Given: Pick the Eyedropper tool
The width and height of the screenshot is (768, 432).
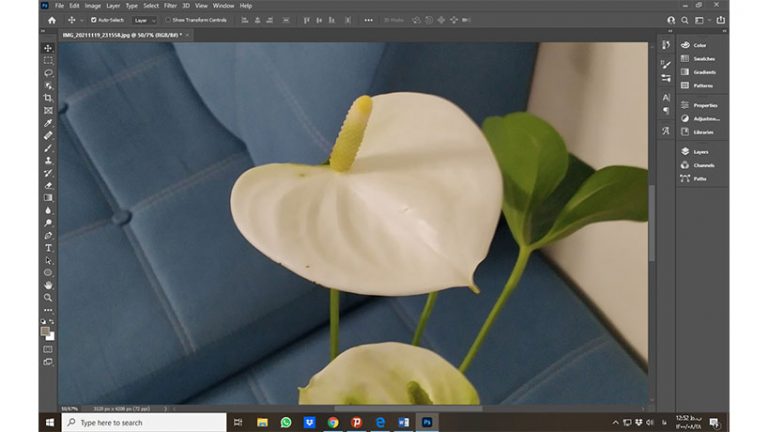Looking at the screenshot, I should tap(48, 123).
